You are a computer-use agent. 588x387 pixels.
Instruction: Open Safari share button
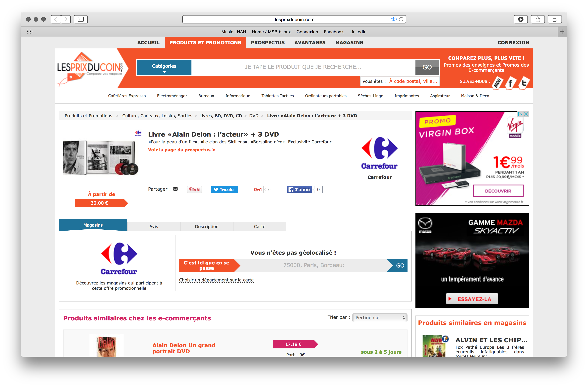coord(538,19)
